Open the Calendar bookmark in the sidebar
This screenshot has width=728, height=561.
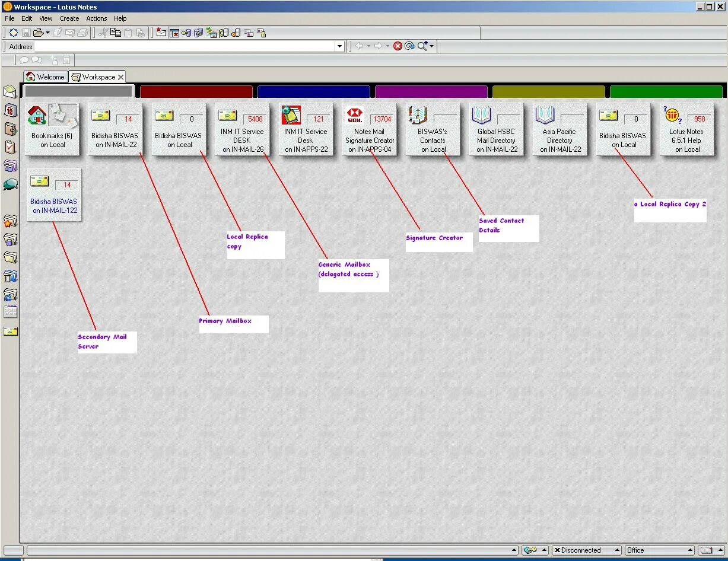pyautogui.click(x=10, y=110)
